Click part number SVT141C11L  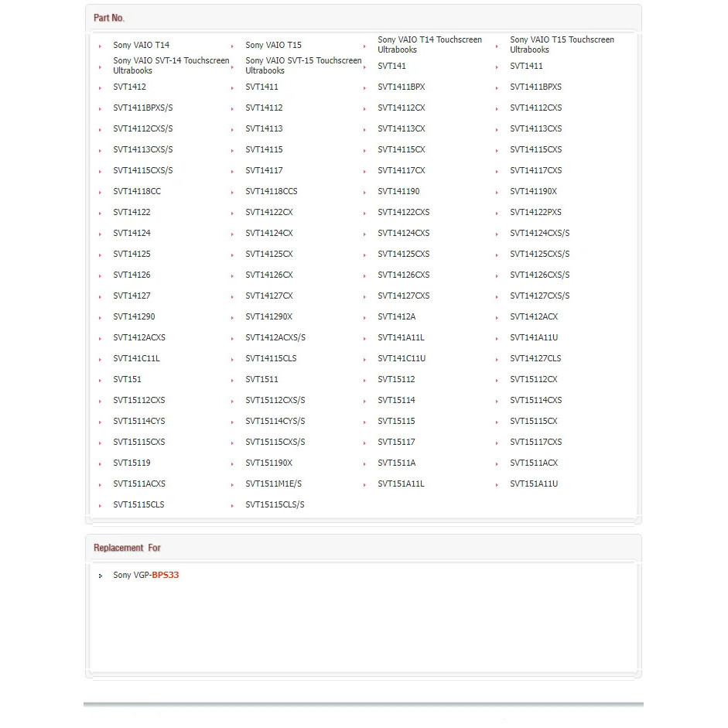coord(136,359)
